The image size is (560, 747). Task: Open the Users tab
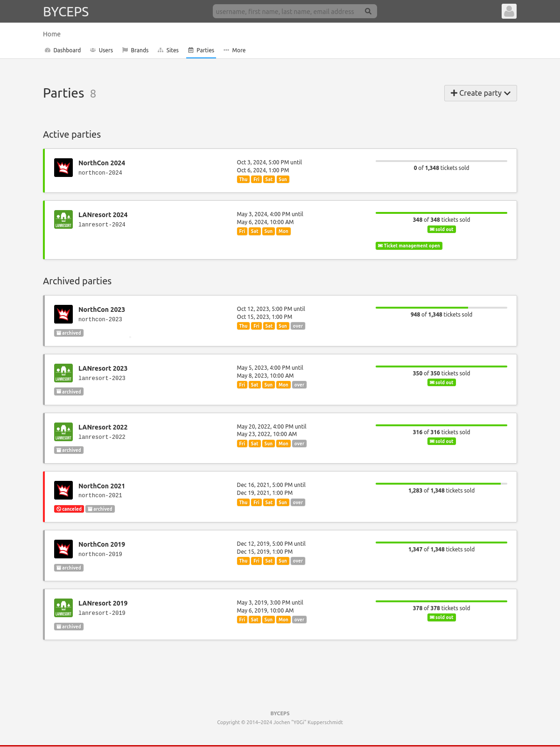click(x=101, y=50)
